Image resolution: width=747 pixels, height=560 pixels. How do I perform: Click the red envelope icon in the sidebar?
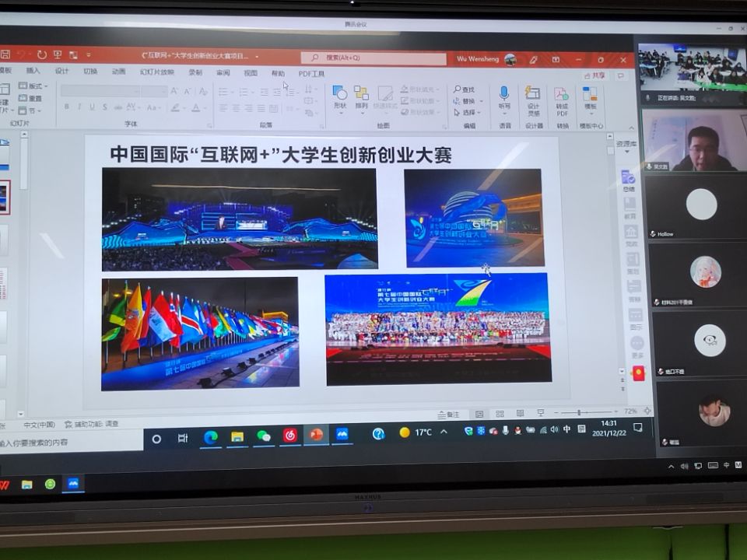638,374
